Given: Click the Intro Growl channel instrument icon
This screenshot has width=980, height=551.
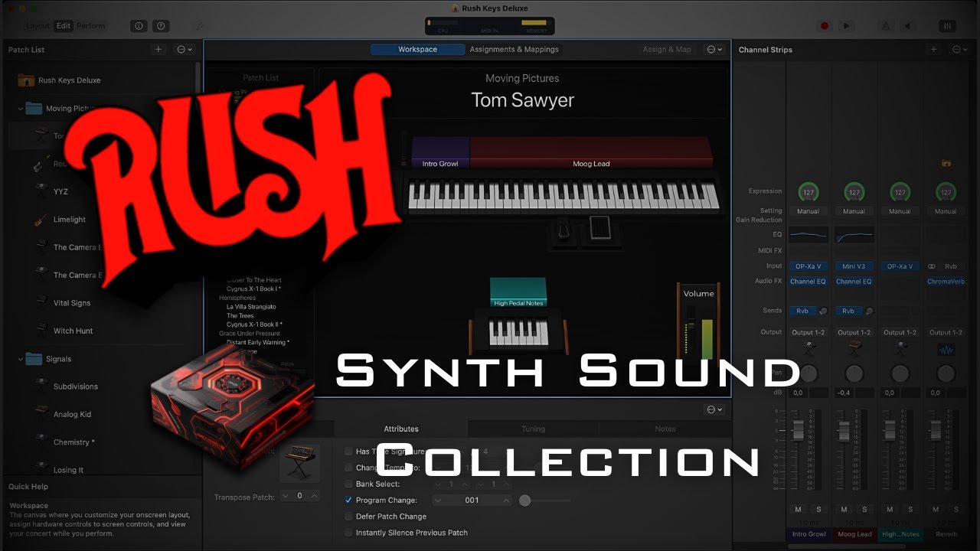Looking at the screenshot, I should pyautogui.click(x=808, y=348).
